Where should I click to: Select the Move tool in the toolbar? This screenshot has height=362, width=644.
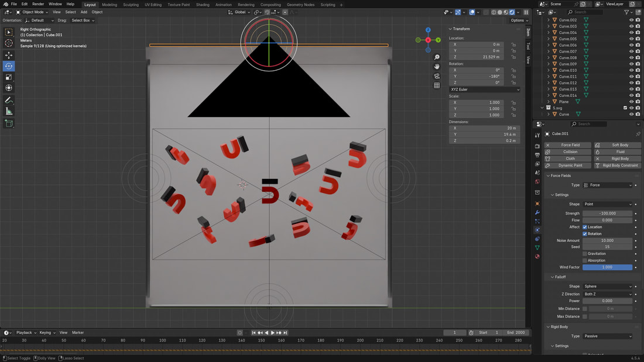(x=9, y=55)
